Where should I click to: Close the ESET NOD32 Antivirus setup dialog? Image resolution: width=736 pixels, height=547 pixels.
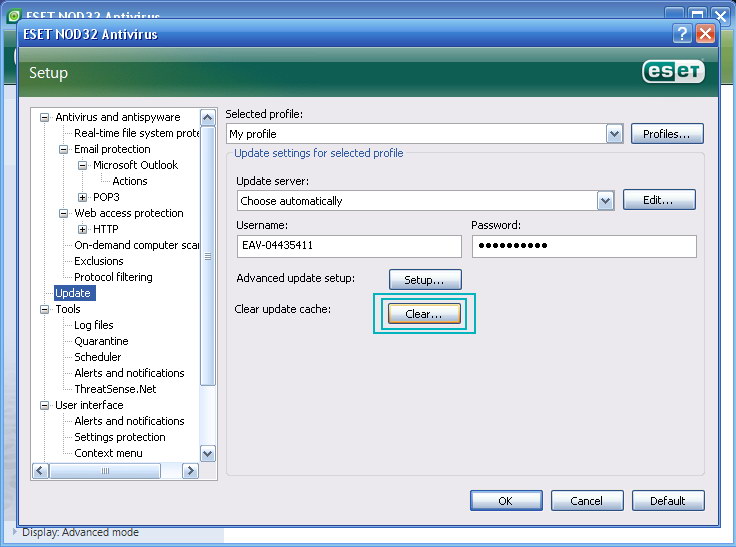(705, 34)
